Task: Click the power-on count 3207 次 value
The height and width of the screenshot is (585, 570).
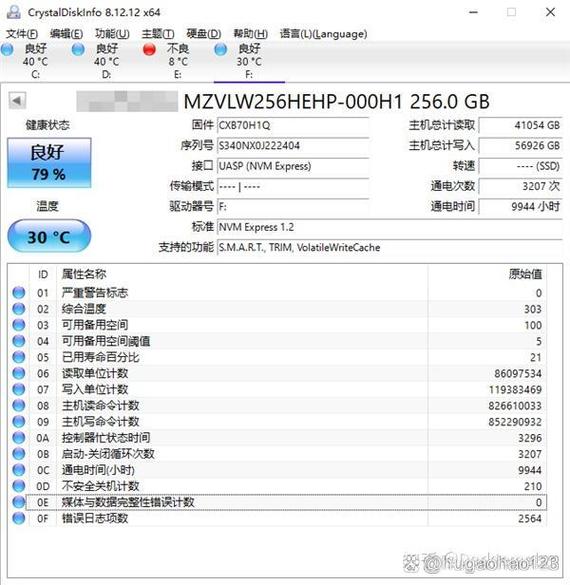Action: pyautogui.click(x=520, y=186)
